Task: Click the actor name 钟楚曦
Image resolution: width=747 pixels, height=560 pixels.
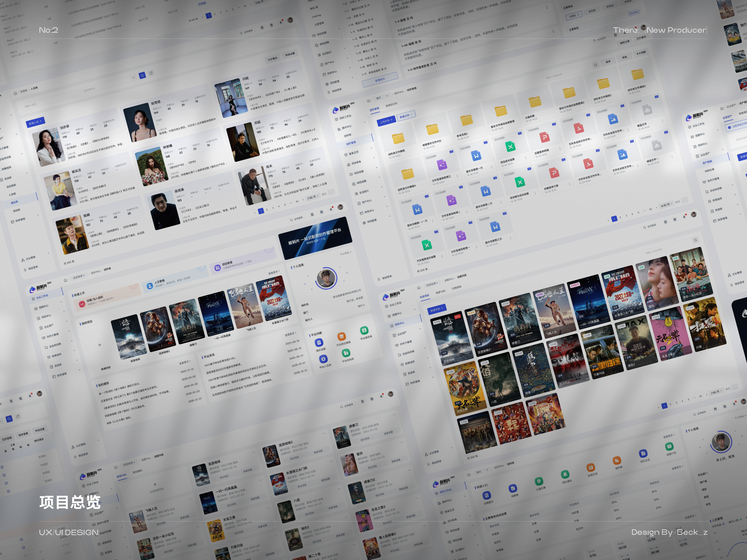Action: 168,147
